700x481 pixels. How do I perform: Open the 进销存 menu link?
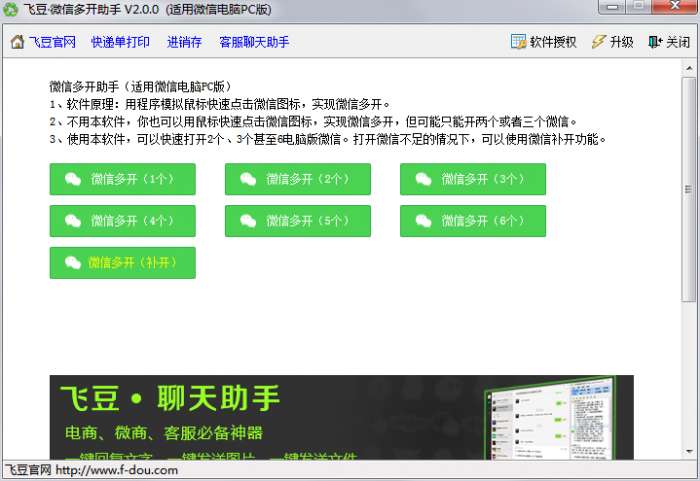(x=184, y=42)
